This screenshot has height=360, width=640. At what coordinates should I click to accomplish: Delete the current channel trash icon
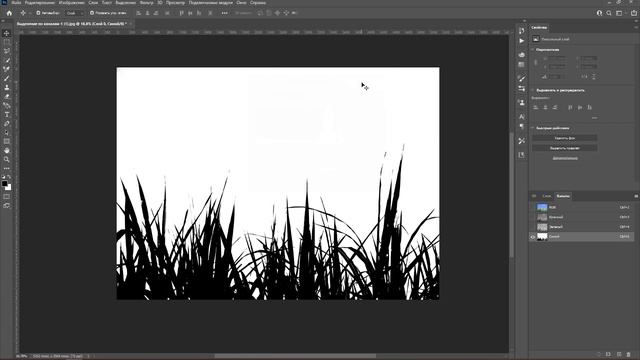[x=629, y=354]
